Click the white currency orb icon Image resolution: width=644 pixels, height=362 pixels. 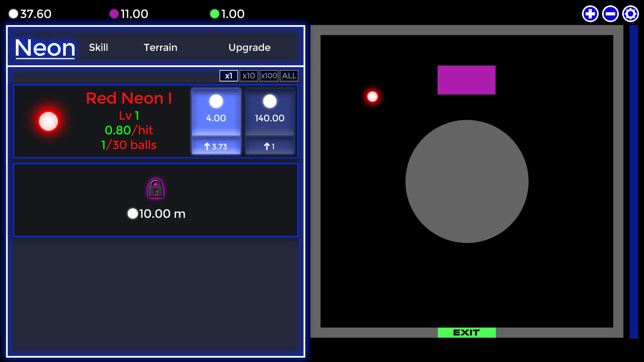click(13, 14)
